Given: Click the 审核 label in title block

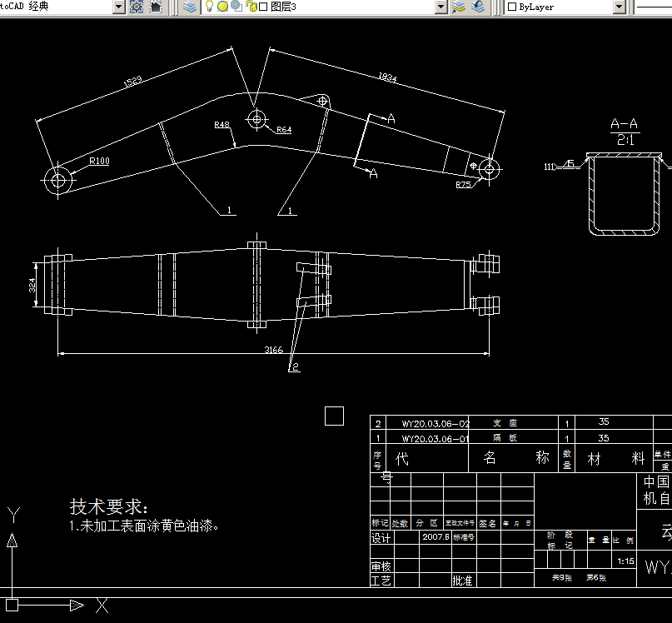Looking at the screenshot, I should click(x=381, y=566).
